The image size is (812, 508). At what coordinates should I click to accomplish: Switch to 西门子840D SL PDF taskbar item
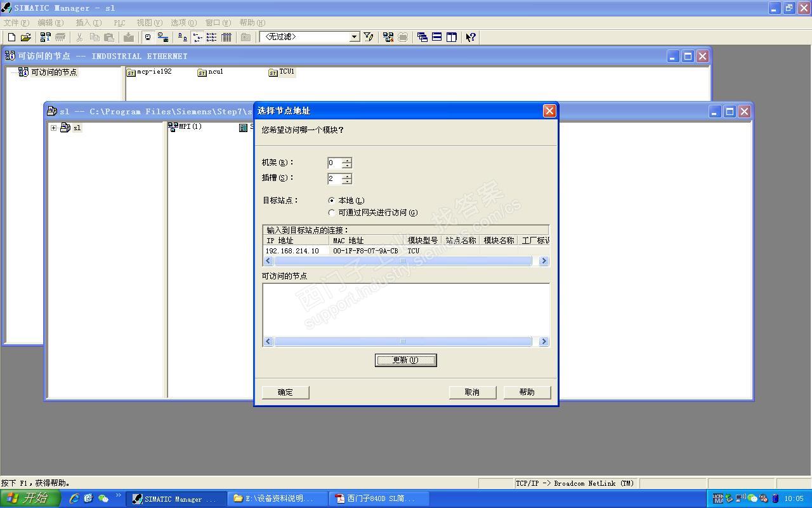[379, 499]
